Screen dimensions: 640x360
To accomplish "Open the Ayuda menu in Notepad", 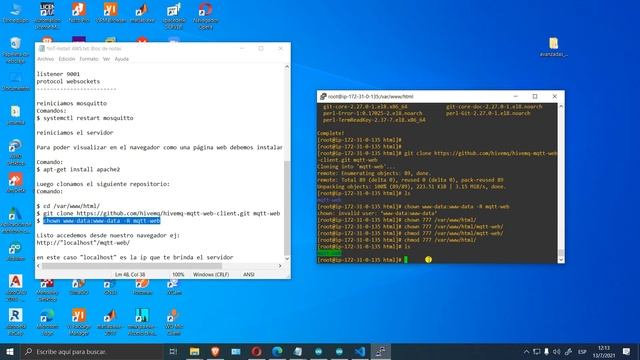I will 122,59.
